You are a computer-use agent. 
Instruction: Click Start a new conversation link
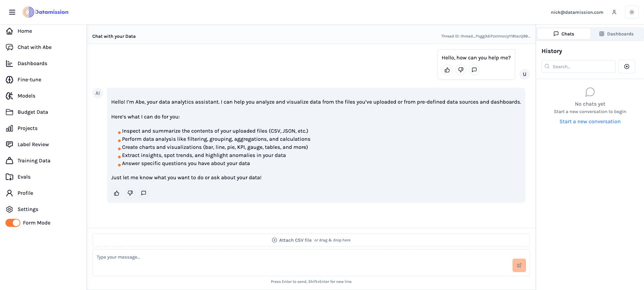590,122
